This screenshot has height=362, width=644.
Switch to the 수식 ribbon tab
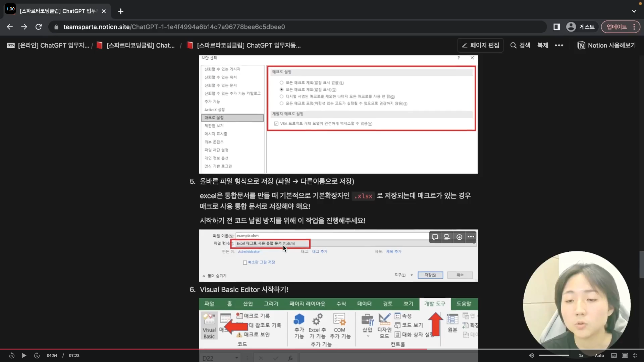(341, 304)
